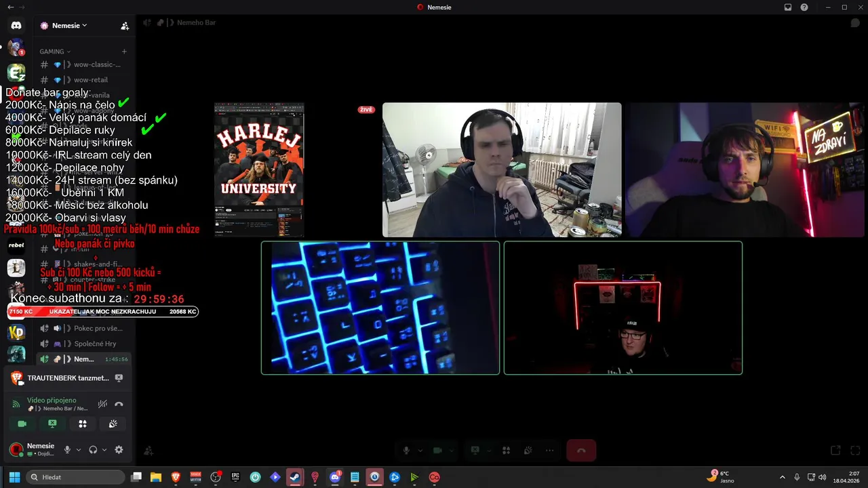The width and height of the screenshot is (868, 488).
Task: Mute microphone in user panel
Action: (x=67, y=449)
